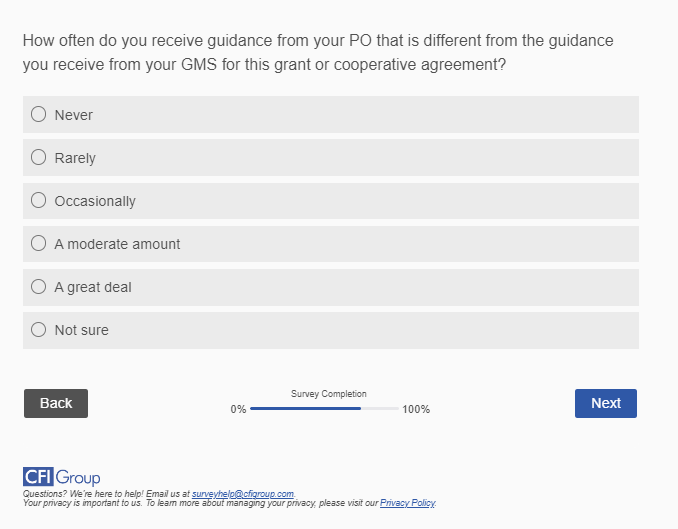The width and height of the screenshot is (678, 529).
Task: Click the 'A great deal' label text
Action: (x=93, y=287)
